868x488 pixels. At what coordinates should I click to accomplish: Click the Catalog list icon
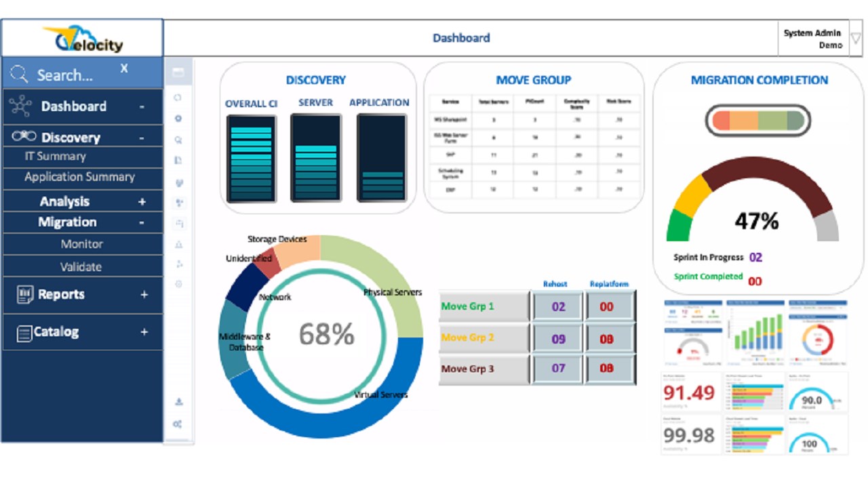tap(24, 333)
